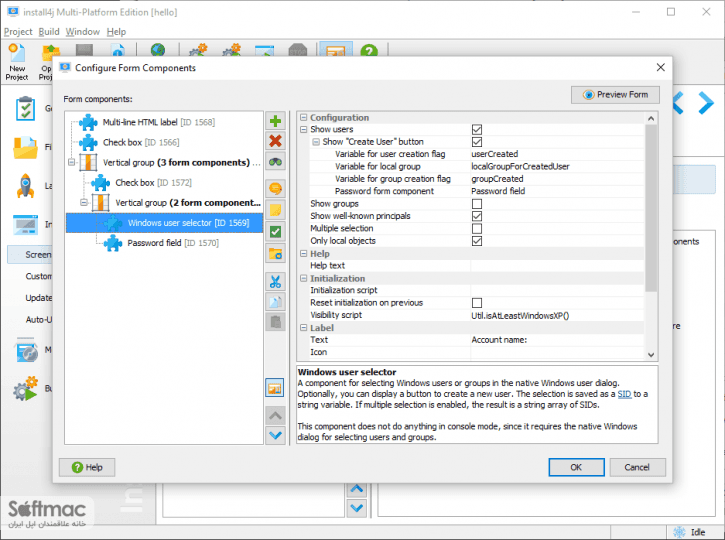Click the green plus add component icon

pyautogui.click(x=276, y=121)
